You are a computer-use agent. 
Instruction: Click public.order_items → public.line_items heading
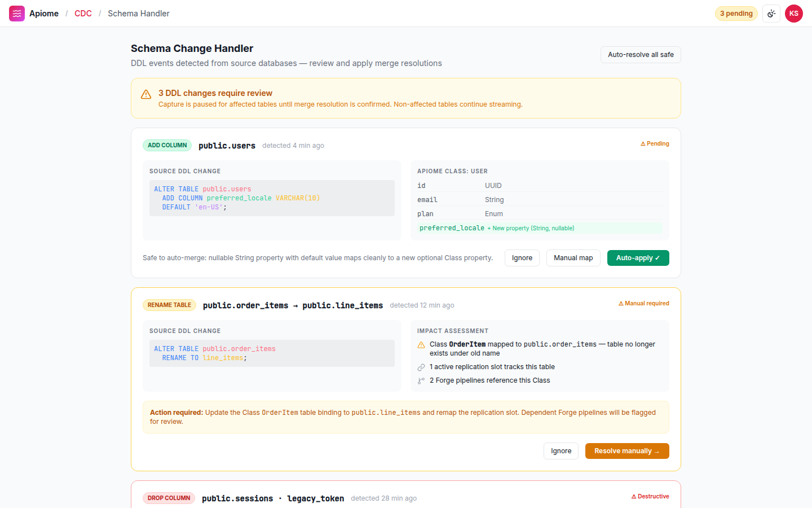tap(293, 305)
